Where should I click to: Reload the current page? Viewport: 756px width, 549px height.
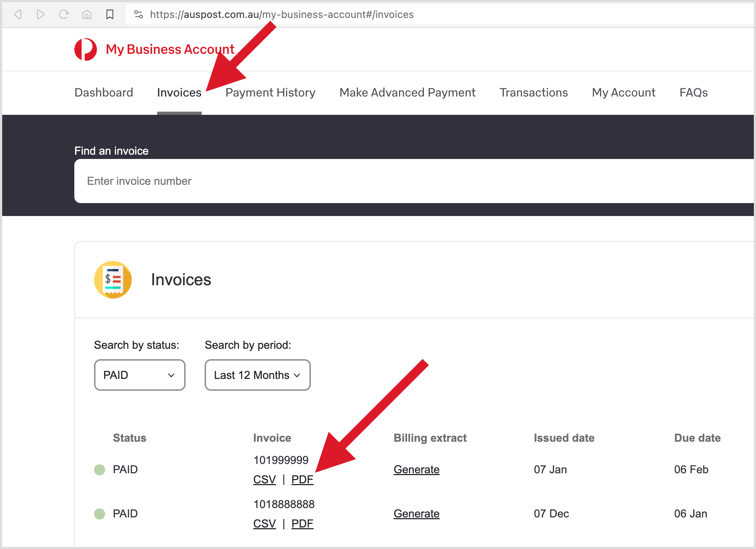[64, 14]
